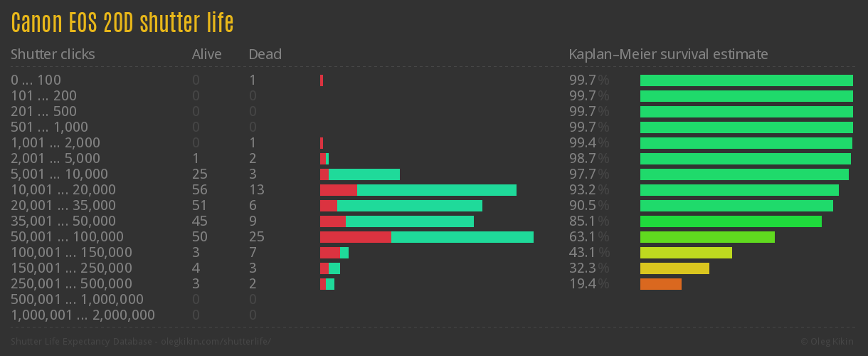The image size is (868, 356).
Task: Click the alive count 56
Action: 199,190
